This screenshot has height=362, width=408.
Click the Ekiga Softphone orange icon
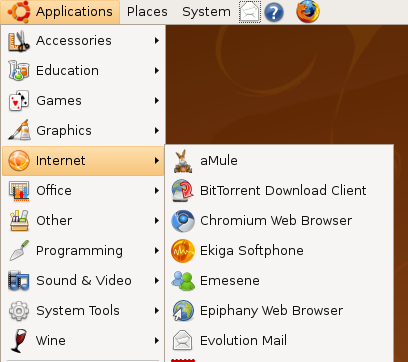tap(183, 251)
